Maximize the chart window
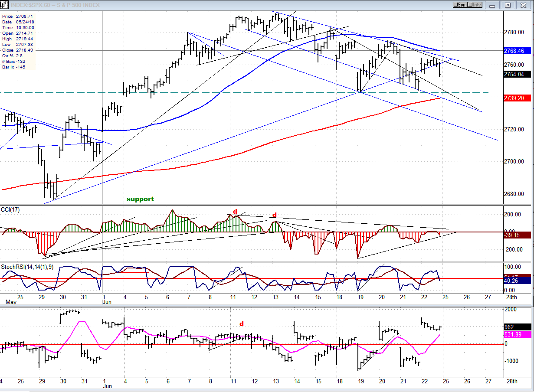Viewport: 534px width, 392px height. pyautogui.click(x=508, y=5)
